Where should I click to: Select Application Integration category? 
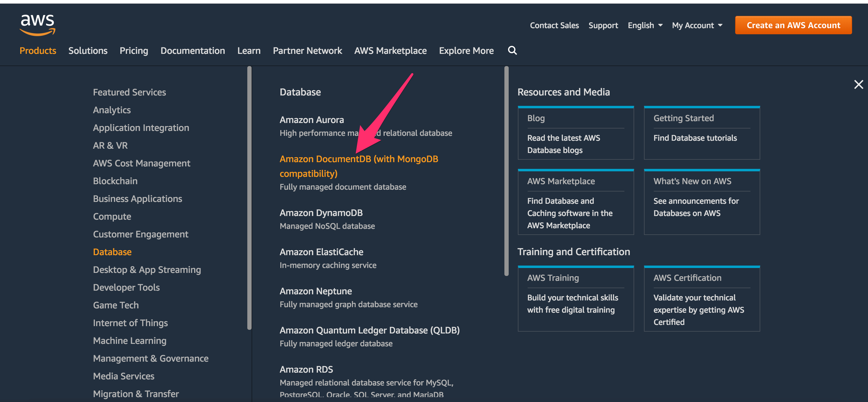point(141,128)
